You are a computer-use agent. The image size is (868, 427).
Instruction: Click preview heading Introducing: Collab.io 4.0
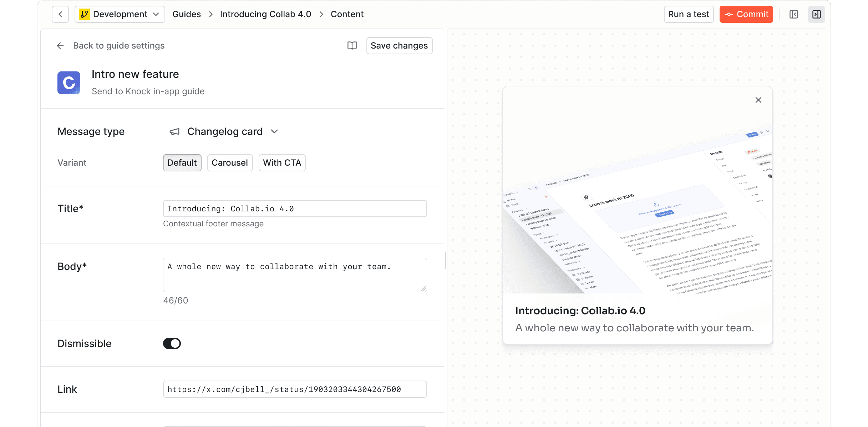[580, 311]
